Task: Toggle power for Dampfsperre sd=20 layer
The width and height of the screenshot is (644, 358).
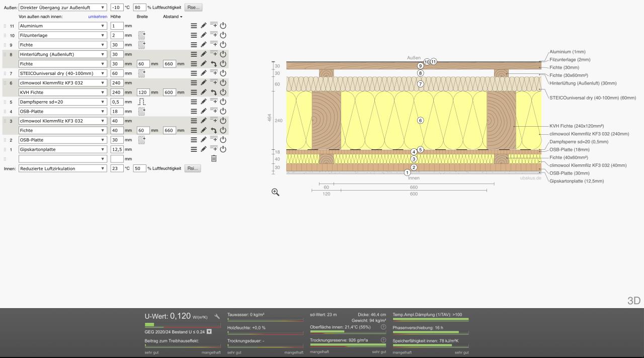Action: 223,102
